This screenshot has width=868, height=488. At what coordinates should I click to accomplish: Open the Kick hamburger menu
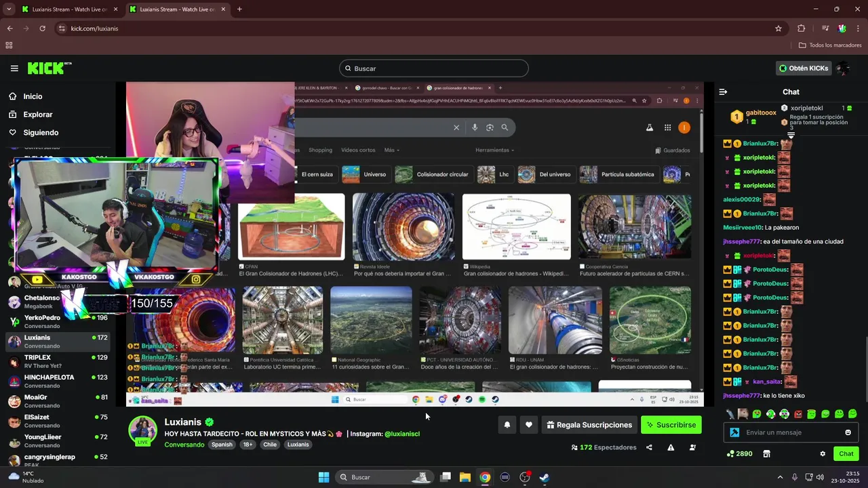point(14,68)
